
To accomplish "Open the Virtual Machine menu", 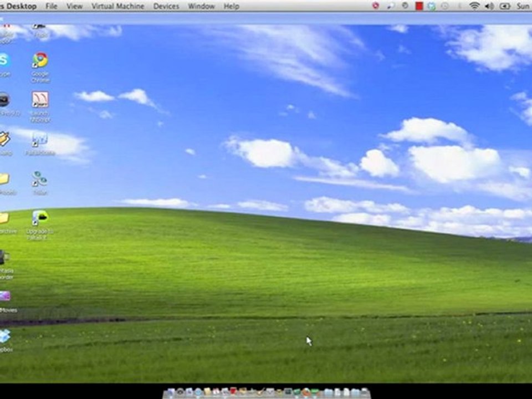I will pyautogui.click(x=117, y=6).
